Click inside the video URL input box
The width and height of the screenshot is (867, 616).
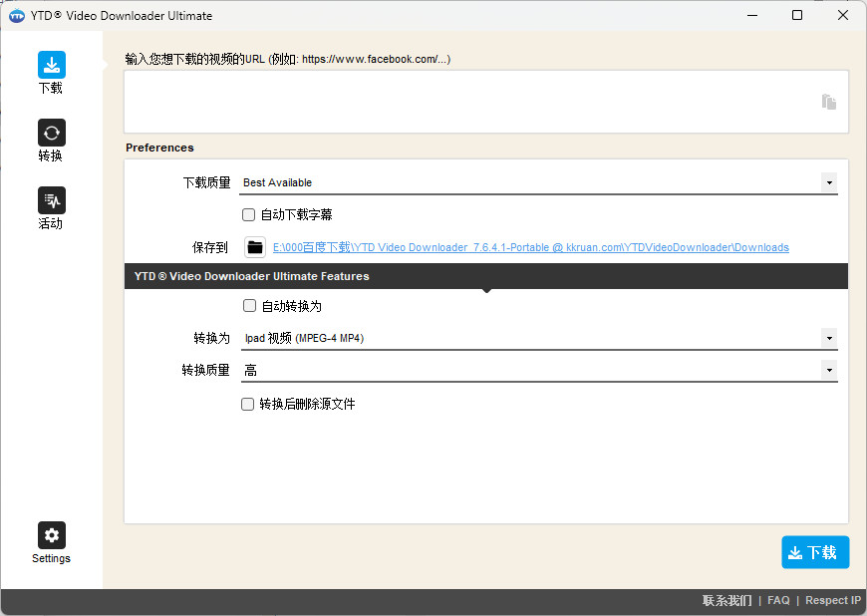click(486, 102)
